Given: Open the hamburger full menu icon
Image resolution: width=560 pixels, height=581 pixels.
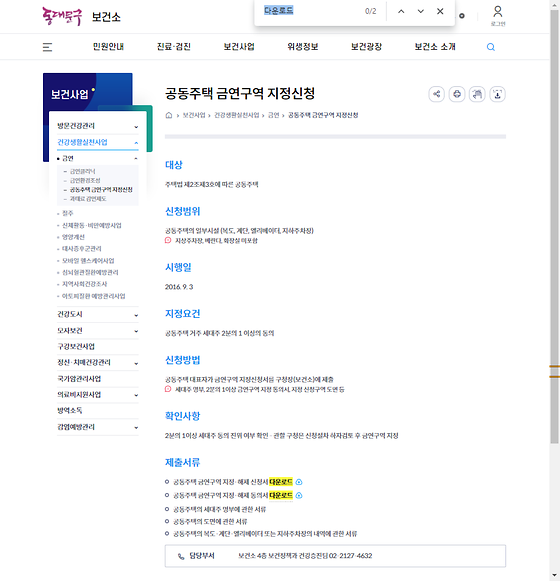Looking at the screenshot, I should tap(47, 47).
